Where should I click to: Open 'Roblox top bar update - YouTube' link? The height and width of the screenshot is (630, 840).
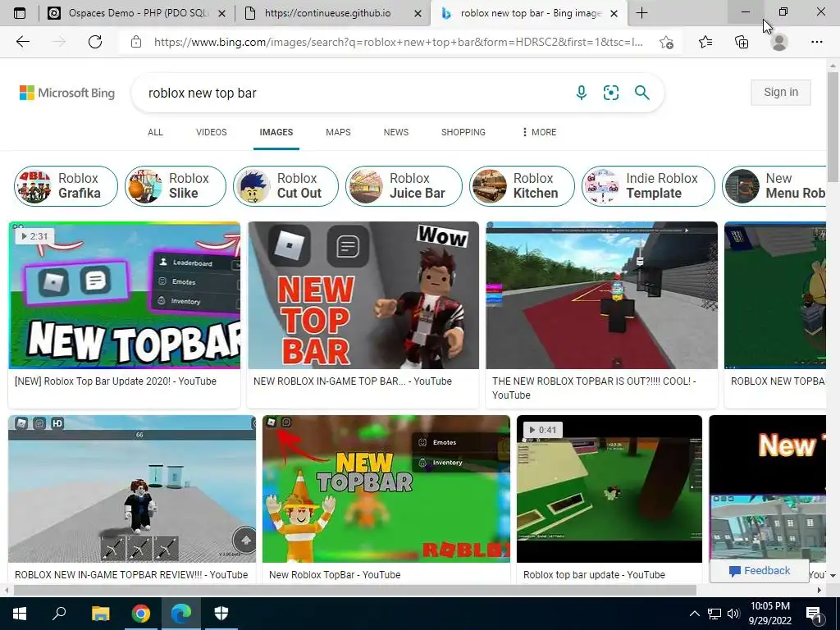click(x=594, y=574)
